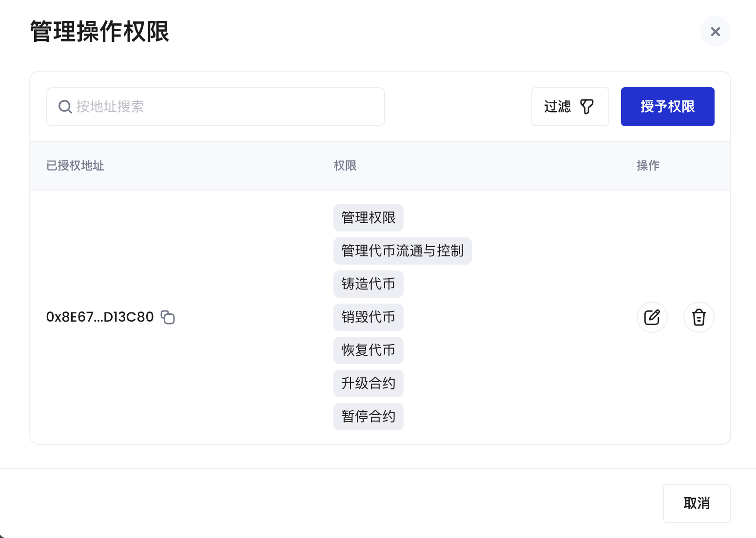This screenshot has width=756, height=538.
Task: Select the 恢复代币 permission tag
Action: [368, 350]
